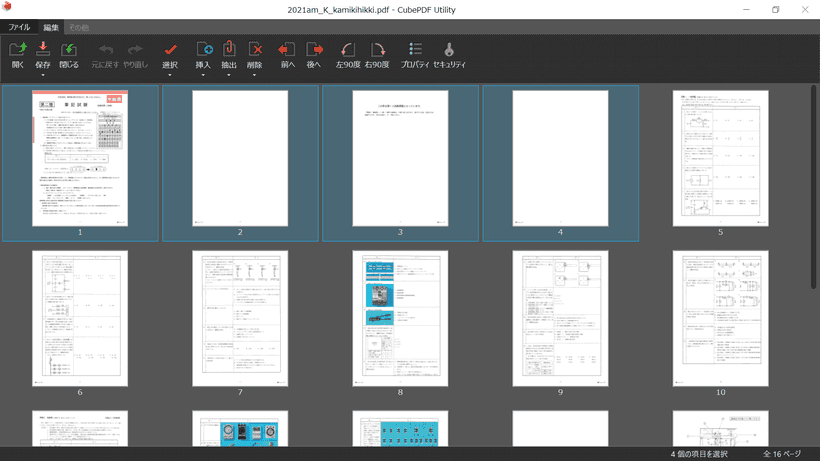Select blank page 4 thumbnail

560,158
